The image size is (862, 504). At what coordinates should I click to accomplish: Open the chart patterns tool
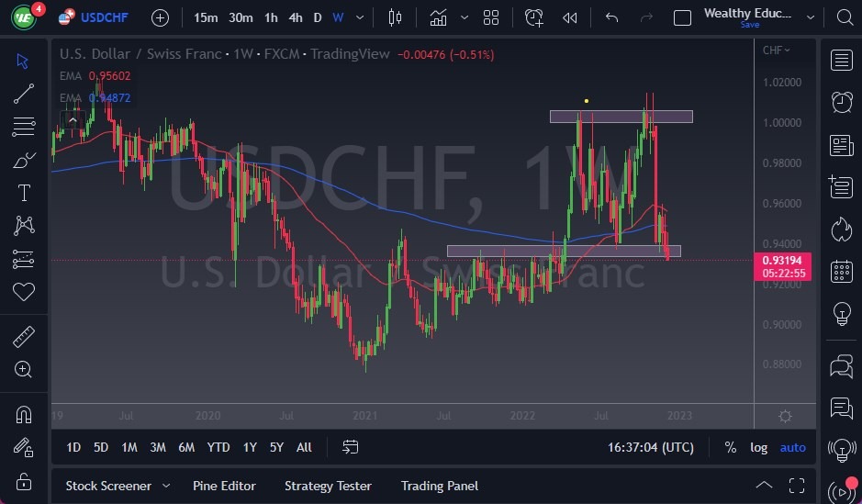(24, 225)
